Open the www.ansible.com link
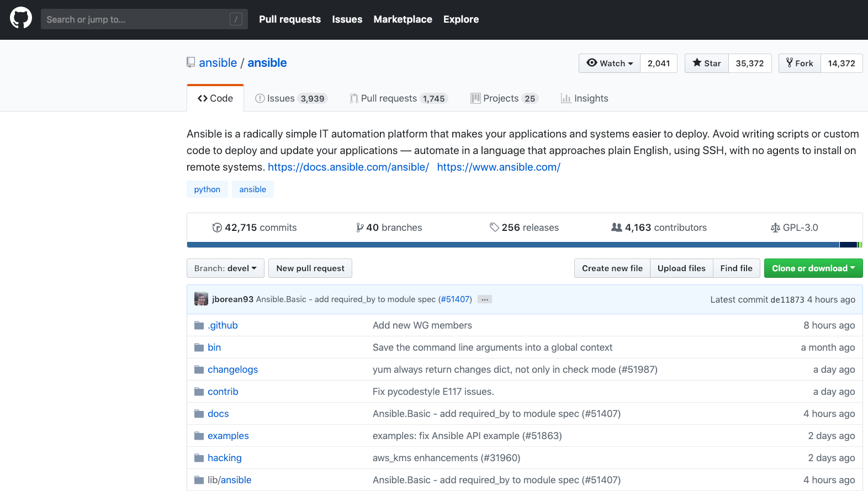Viewport: 868px width, 491px height. [x=499, y=167]
